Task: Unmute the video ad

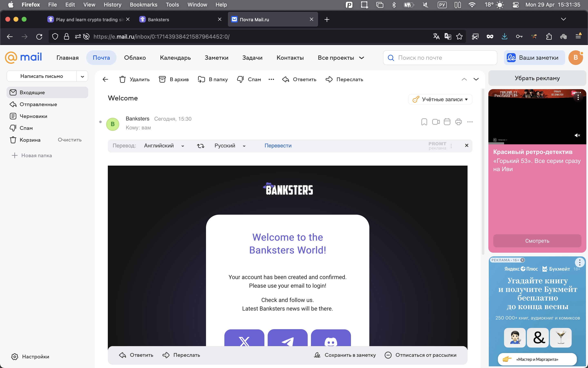Action: (577, 135)
